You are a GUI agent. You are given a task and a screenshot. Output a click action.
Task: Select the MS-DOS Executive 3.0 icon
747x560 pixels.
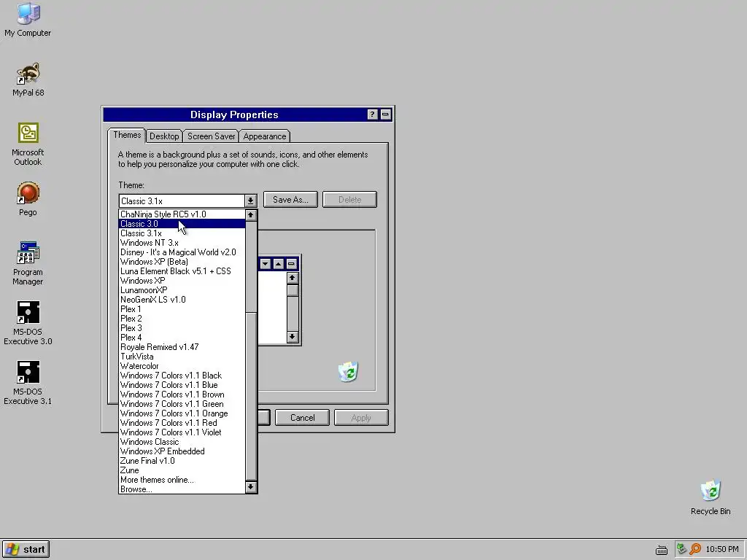pos(28,323)
